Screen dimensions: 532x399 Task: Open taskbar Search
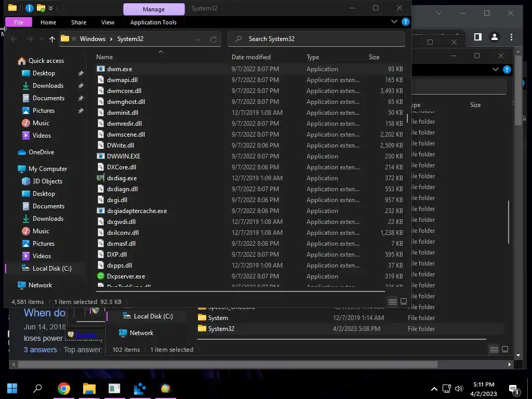tap(37, 389)
